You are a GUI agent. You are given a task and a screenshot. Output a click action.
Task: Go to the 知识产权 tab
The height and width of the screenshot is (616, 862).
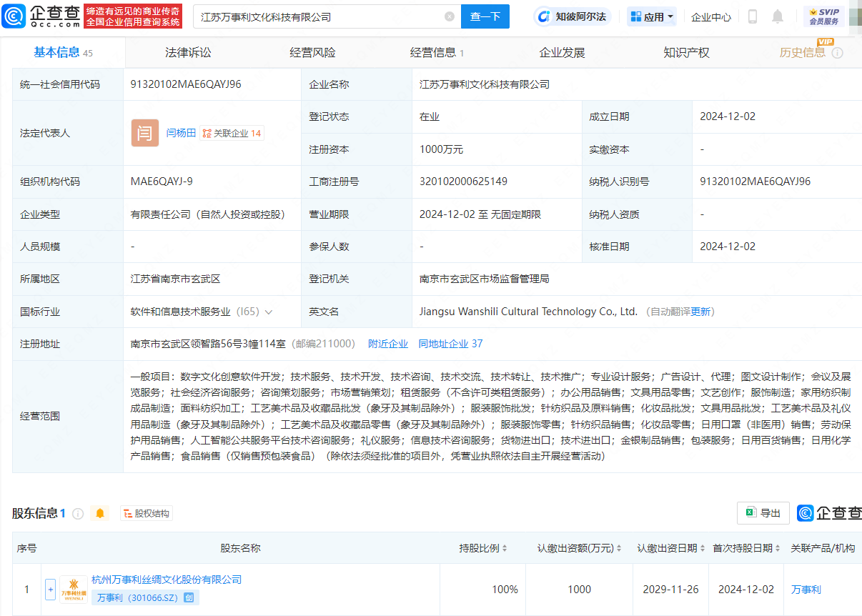pos(686,52)
